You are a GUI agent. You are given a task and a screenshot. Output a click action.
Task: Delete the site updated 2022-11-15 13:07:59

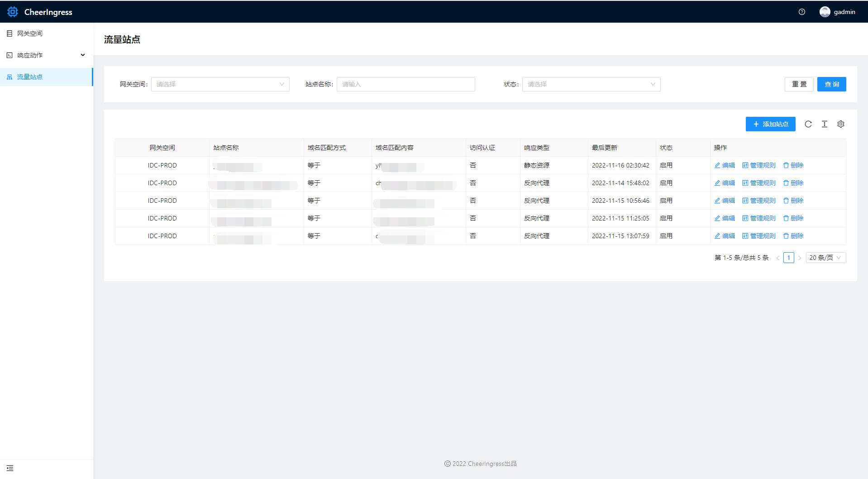[x=793, y=236]
